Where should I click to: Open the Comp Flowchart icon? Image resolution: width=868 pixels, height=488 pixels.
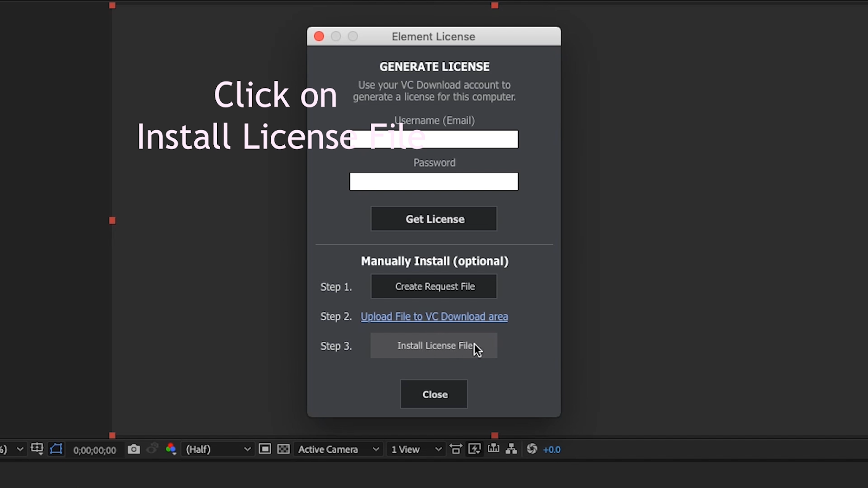pyautogui.click(x=512, y=449)
